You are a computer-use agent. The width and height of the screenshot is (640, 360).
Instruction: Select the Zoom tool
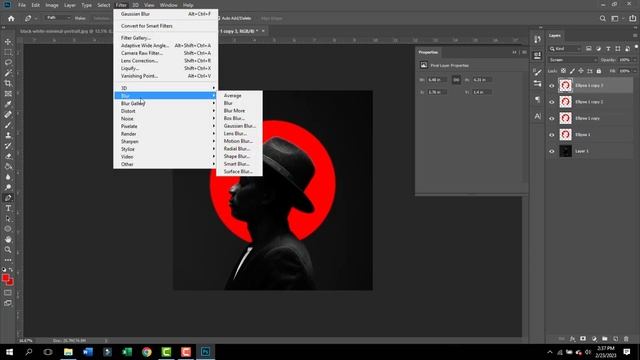tap(8, 250)
